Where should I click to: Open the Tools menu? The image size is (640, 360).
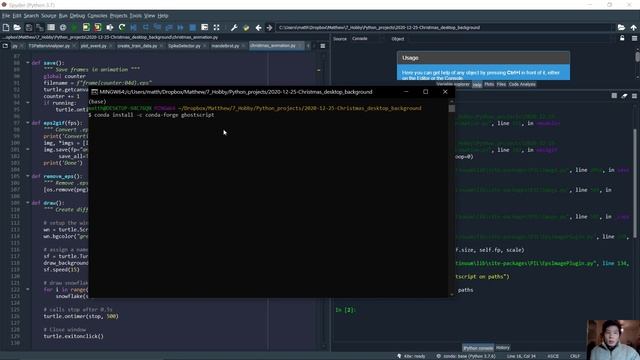[136, 16]
